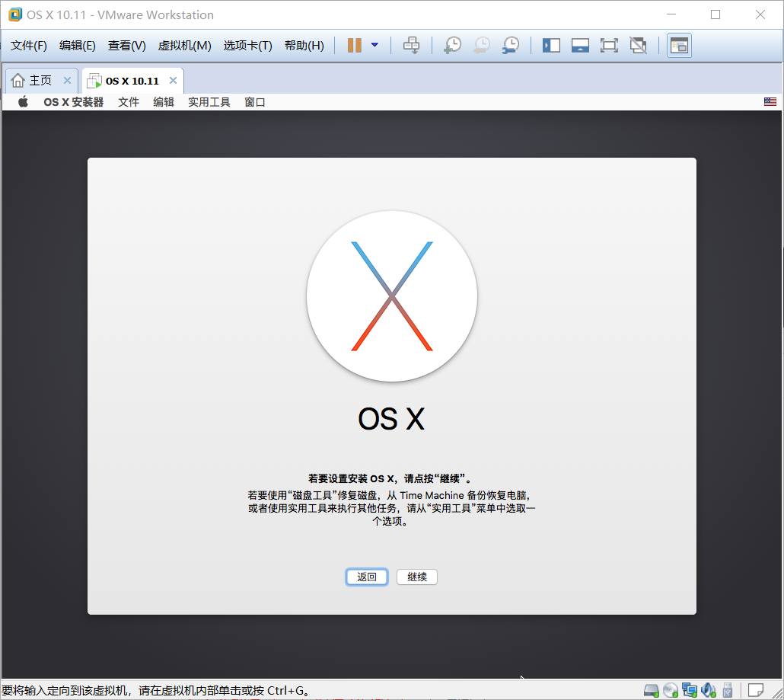
Task: Click the USB controller status icon
Action: pos(728,691)
